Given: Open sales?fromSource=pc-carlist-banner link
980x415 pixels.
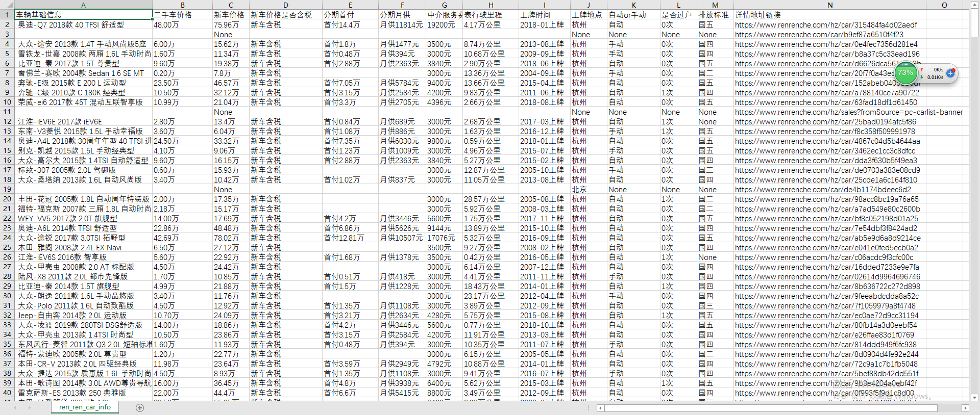Looking at the screenshot, I should [x=849, y=112].
